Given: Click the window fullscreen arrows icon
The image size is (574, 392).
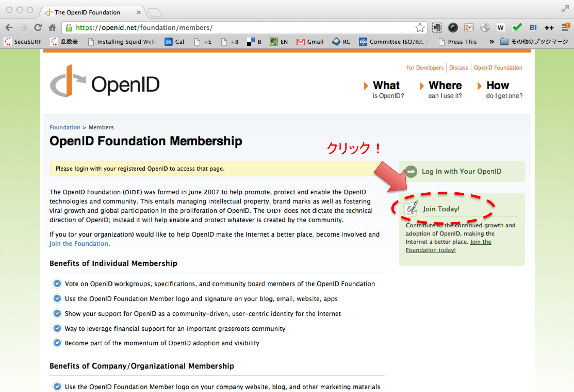Looking at the screenshot, I should point(565,9).
